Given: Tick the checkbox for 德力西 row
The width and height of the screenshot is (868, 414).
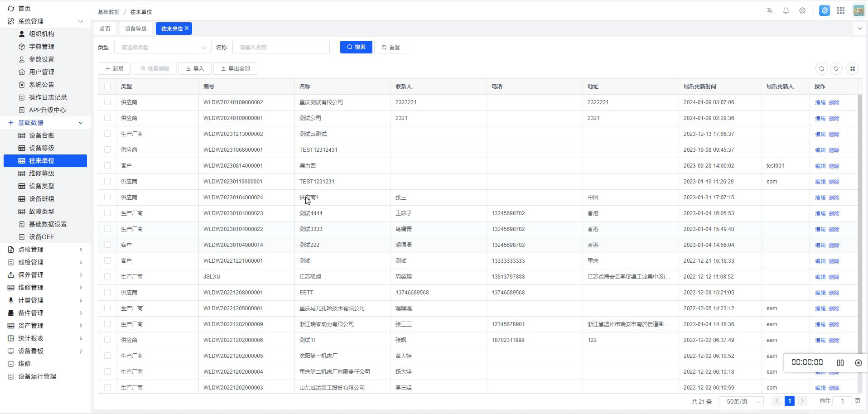Looking at the screenshot, I should [x=107, y=165].
